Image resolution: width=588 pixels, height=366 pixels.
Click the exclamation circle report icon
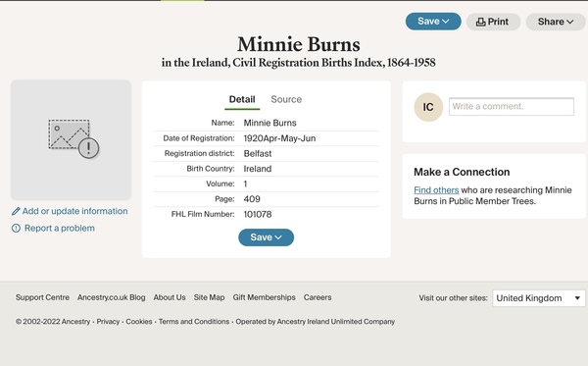(x=16, y=229)
